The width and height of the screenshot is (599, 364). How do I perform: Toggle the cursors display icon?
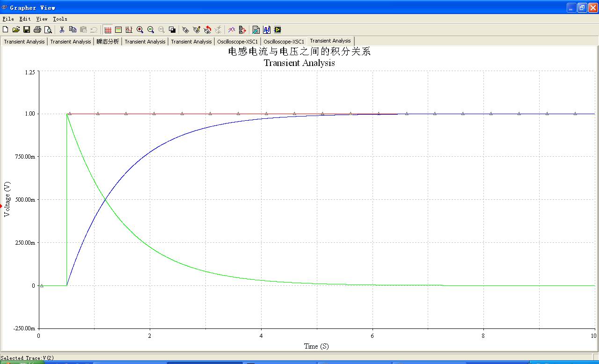pos(129,30)
